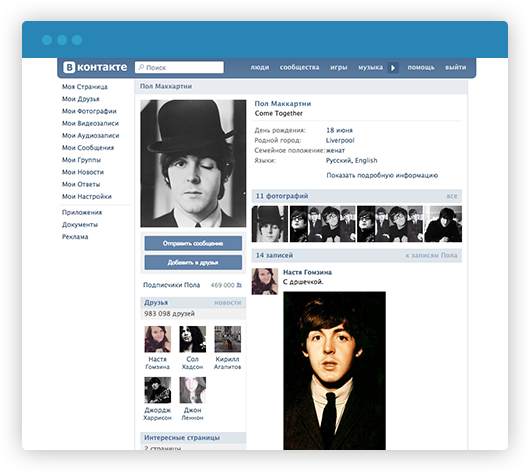Go to 'к записям Пола' posts link
Image resolution: width=530 pixels, height=473 pixels.
coord(431,255)
